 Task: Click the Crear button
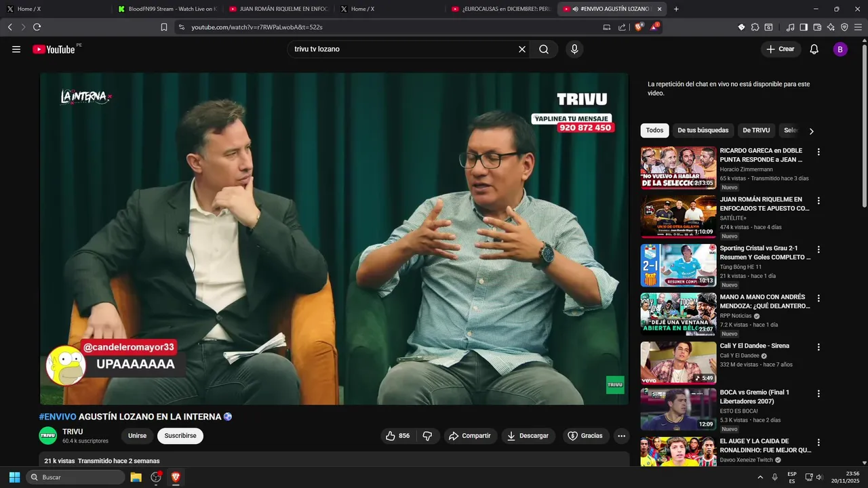coord(781,49)
